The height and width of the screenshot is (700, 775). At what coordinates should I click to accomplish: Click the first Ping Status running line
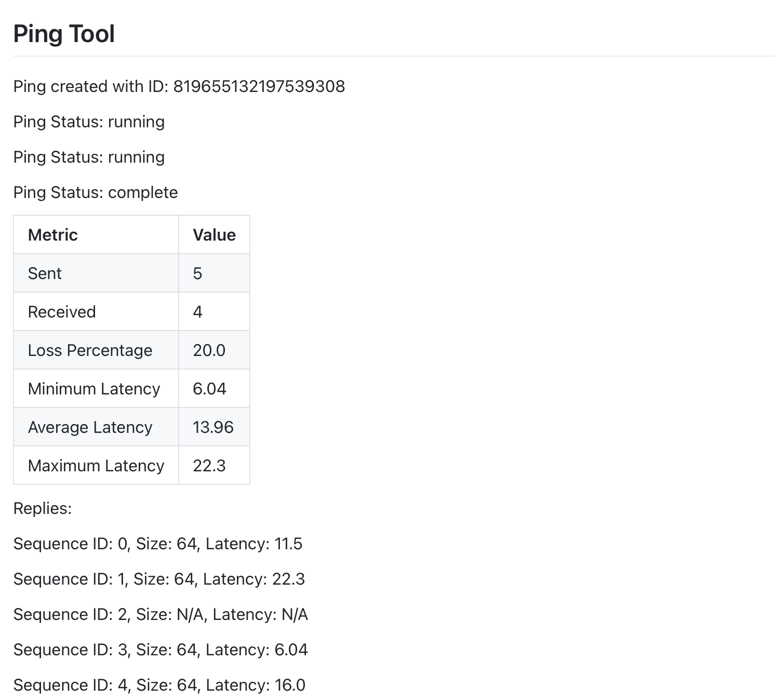point(89,122)
